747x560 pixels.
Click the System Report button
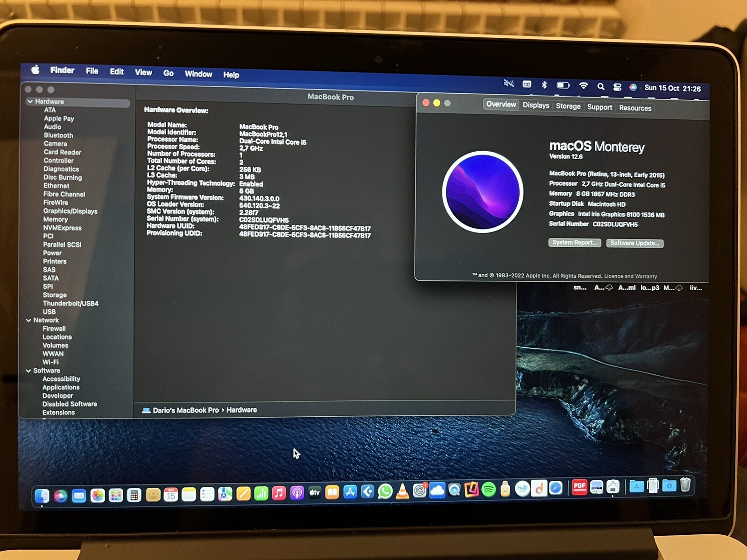pos(575,243)
